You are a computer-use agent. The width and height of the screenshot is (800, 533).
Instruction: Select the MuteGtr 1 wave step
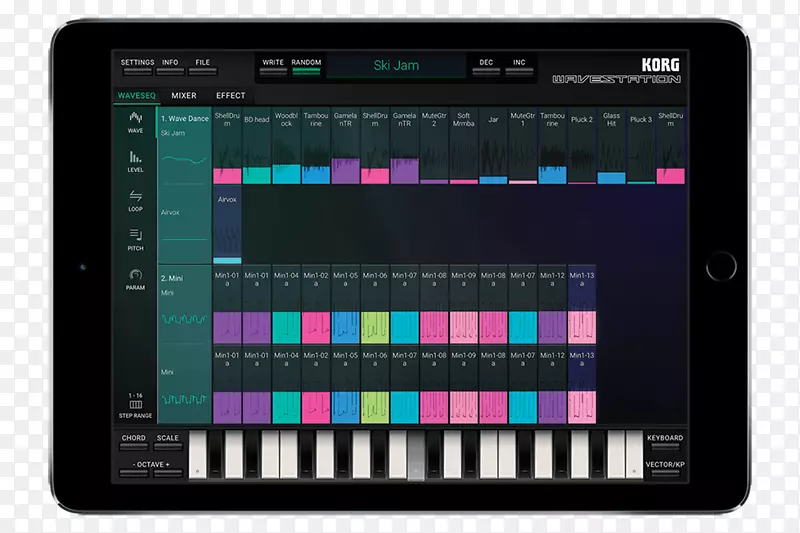[523, 146]
